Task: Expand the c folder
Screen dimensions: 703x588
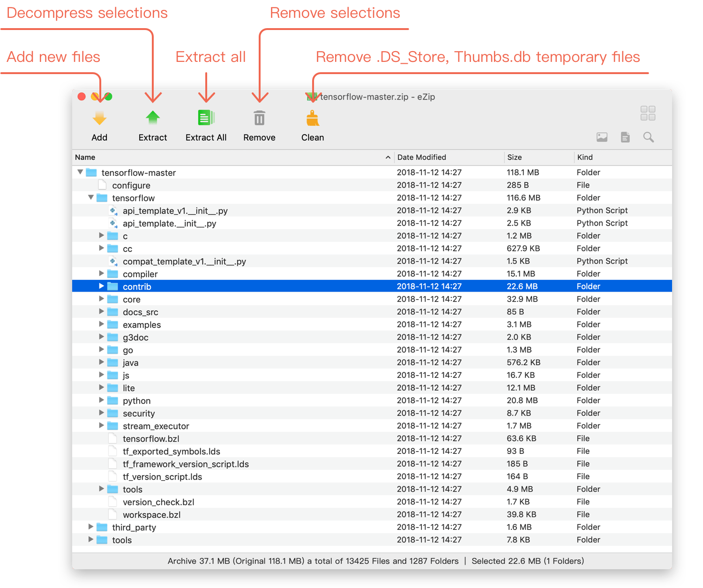Action: (101, 235)
